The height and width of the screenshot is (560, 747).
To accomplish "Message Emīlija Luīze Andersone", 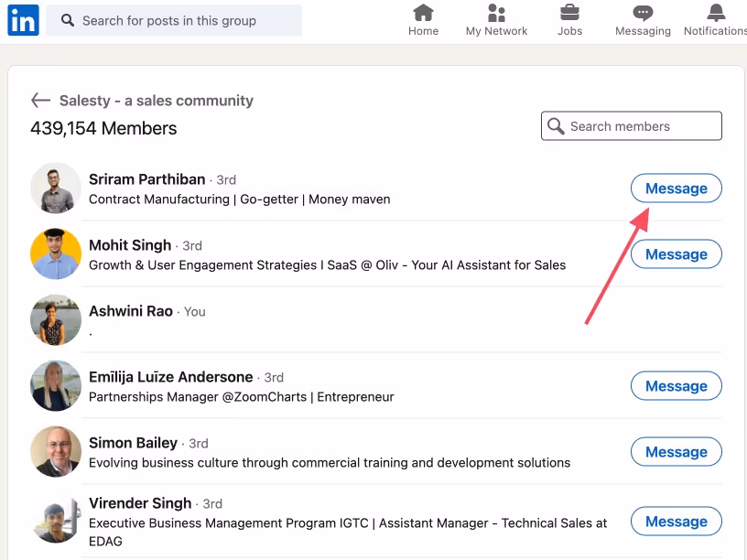I will pos(676,385).
